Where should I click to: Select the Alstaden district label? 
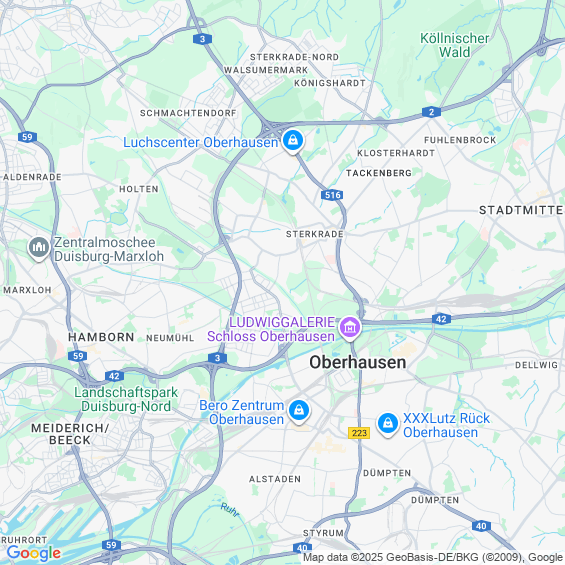275,479
